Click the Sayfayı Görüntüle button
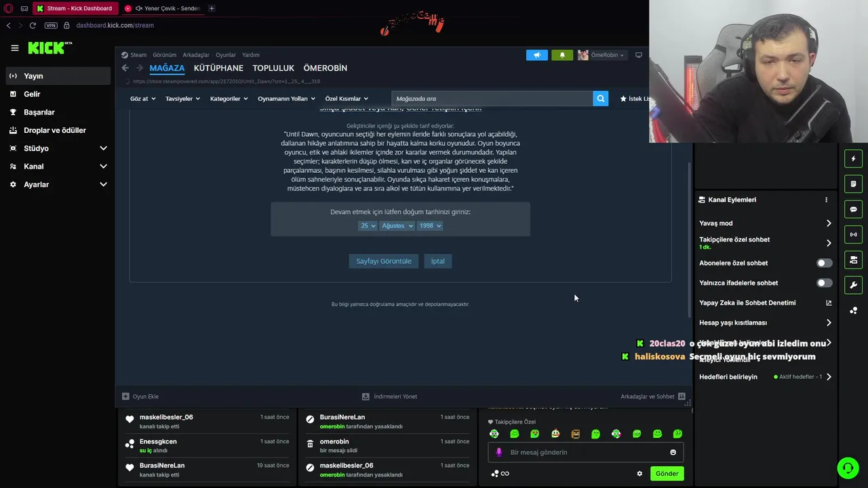The image size is (868, 488). (384, 261)
